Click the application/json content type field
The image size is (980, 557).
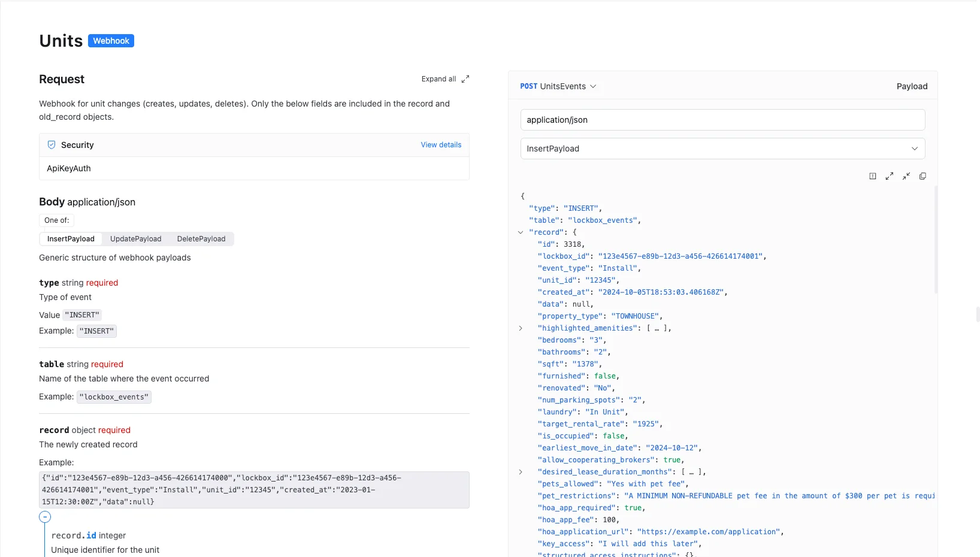[x=722, y=120]
